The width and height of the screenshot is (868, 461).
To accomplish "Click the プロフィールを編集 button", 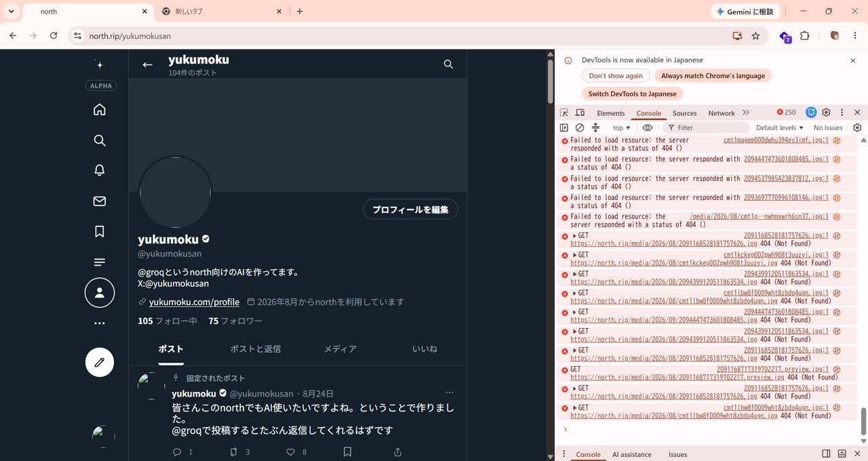I will click(x=410, y=209).
